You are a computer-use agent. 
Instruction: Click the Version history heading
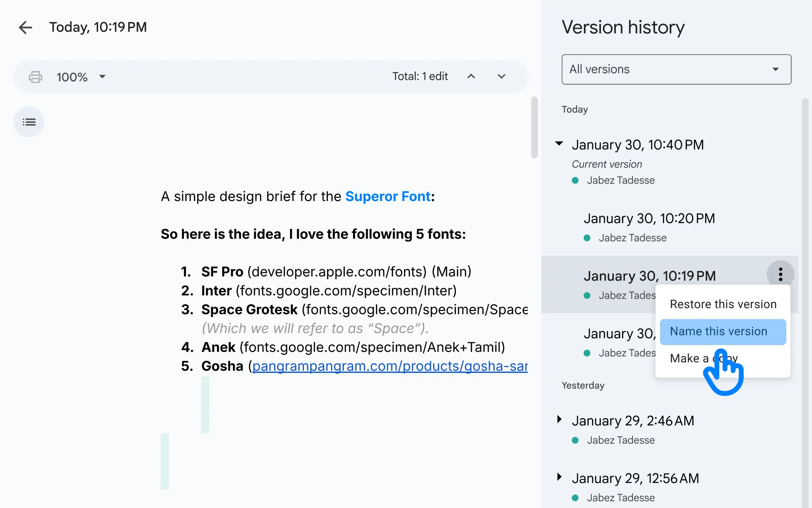(x=623, y=27)
